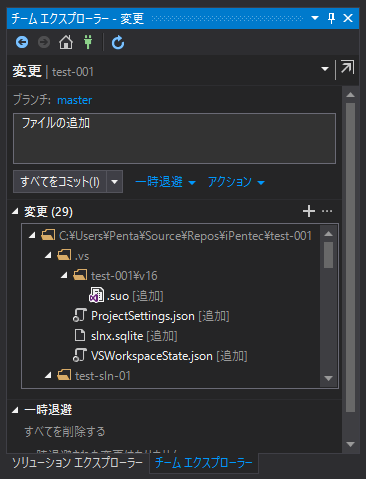
Task: Click the Visual Studio file icon of .suo
Action: click(x=96, y=295)
